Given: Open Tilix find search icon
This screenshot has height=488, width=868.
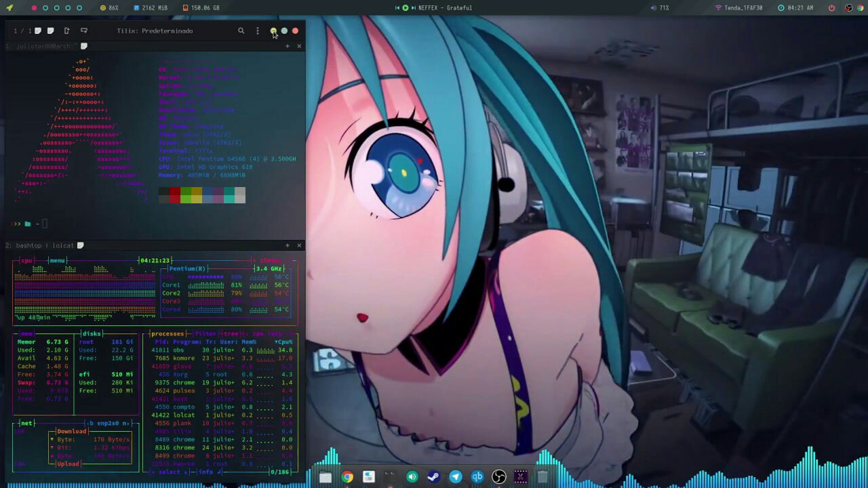Looking at the screenshot, I should click(241, 30).
